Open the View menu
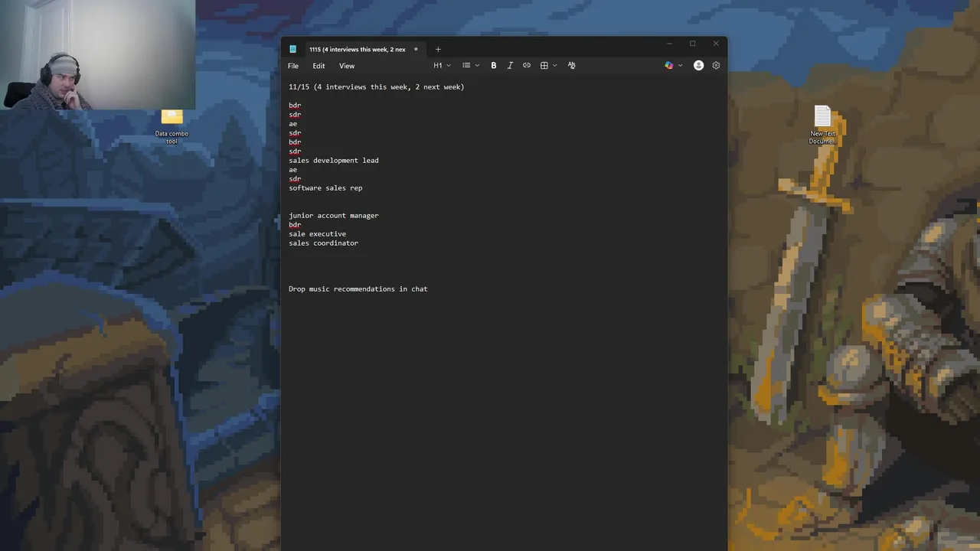This screenshot has width=980, height=551. point(347,66)
